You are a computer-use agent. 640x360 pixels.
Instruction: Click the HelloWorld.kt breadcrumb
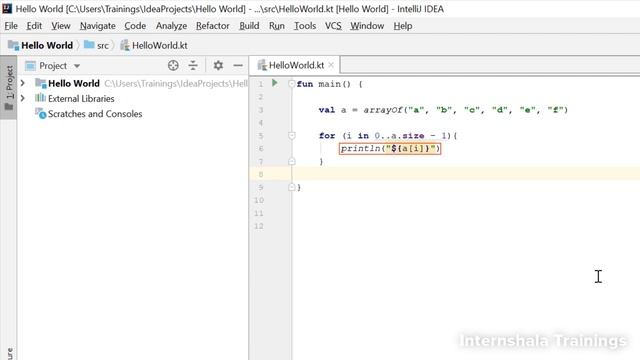tap(154, 45)
